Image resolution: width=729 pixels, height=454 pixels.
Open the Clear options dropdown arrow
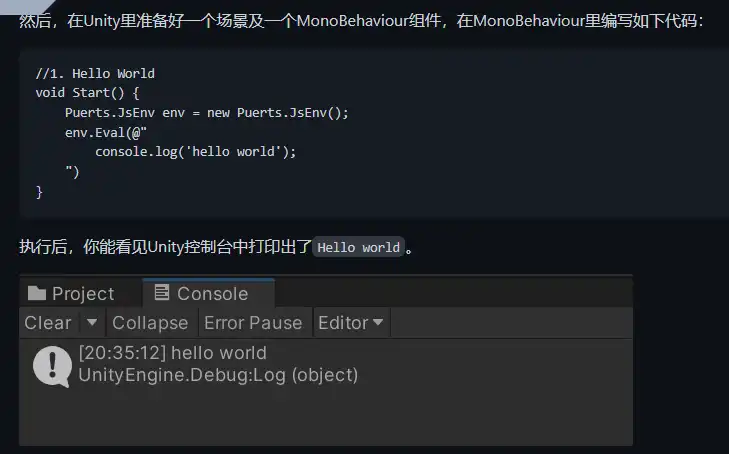(x=92, y=322)
